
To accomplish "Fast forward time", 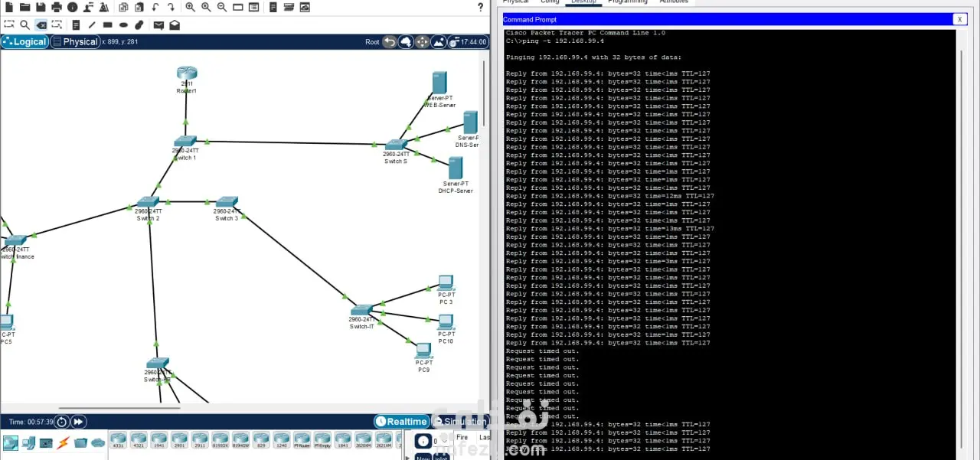I will [x=78, y=422].
